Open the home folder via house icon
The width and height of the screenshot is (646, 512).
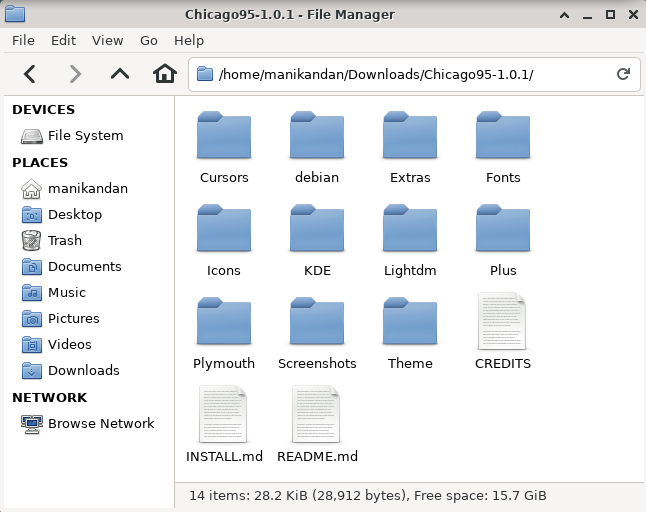pyautogui.click(x=165, y=74)
